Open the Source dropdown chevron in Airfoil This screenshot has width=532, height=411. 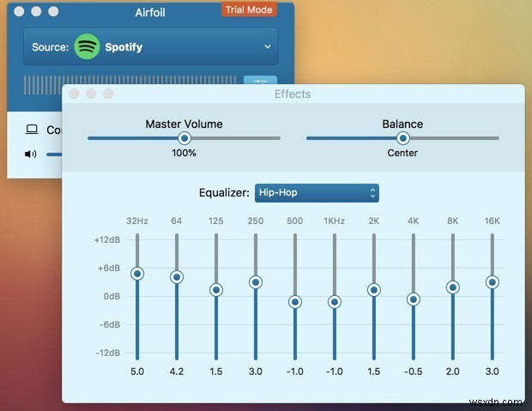(x=268, y=46)
